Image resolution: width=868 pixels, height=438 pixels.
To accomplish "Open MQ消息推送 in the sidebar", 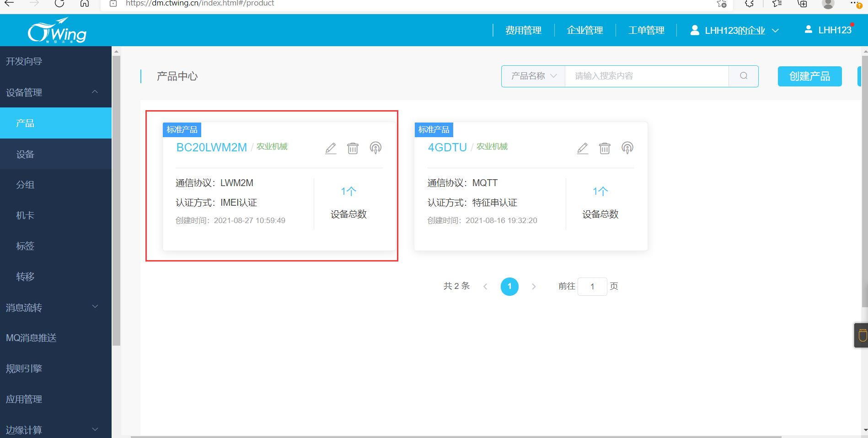I will (56, 338).
